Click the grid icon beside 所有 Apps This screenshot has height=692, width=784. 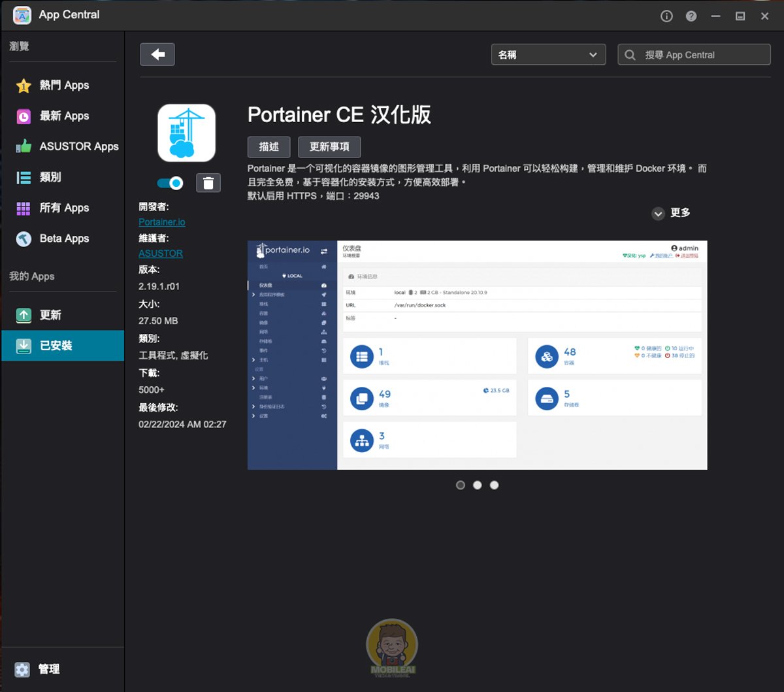(x=24, y=208)
